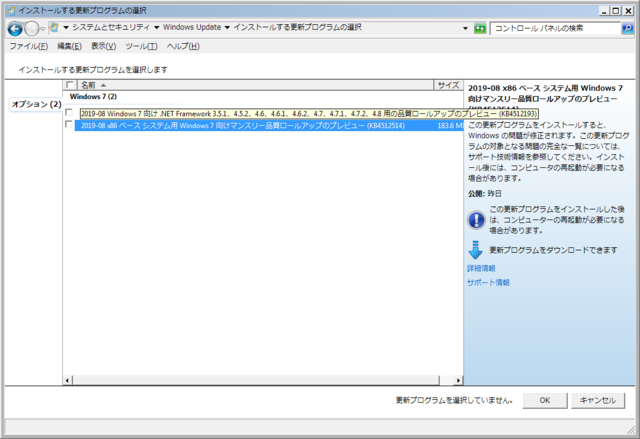Open the ヘルプ(H) menu

click(183, 46)
